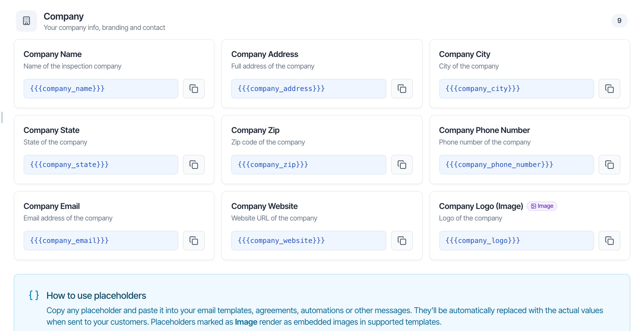Screen dimensions: 644x331
Task: Copy the company_name placeholder
Action: tap(194, 89)
